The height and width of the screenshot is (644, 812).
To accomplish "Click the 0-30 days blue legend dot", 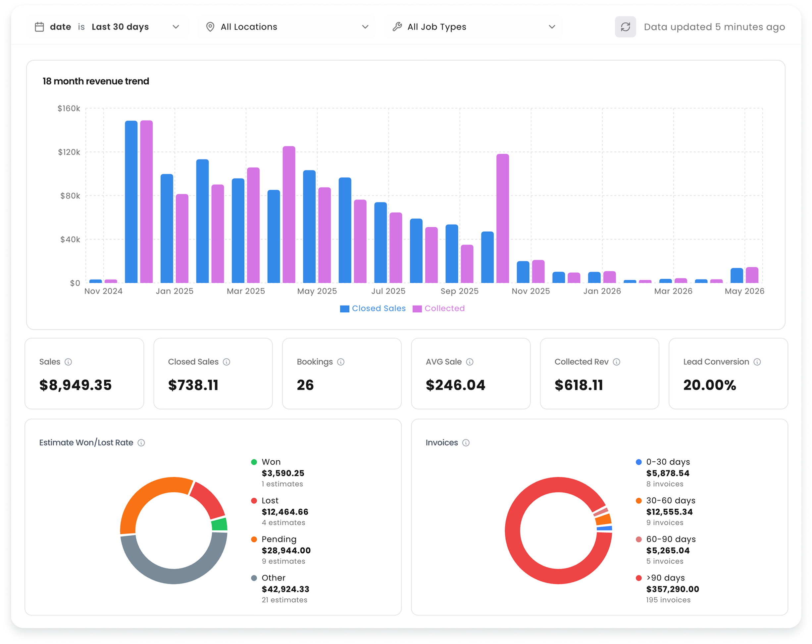I will pyautogui.click(x=639, y=462).
